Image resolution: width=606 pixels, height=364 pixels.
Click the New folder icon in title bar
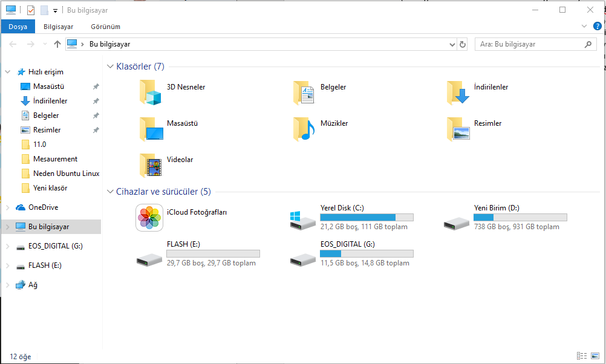coord(44,10)
